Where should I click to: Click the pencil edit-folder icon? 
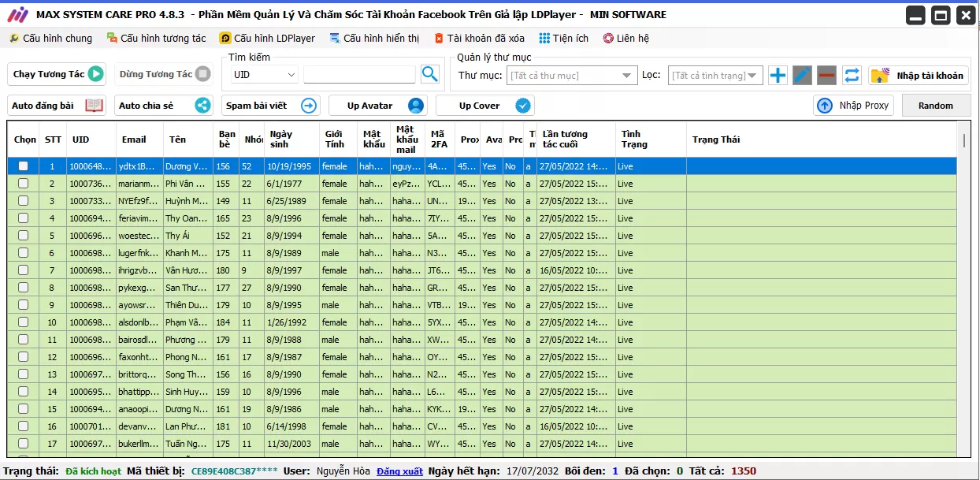coord(802,76)
